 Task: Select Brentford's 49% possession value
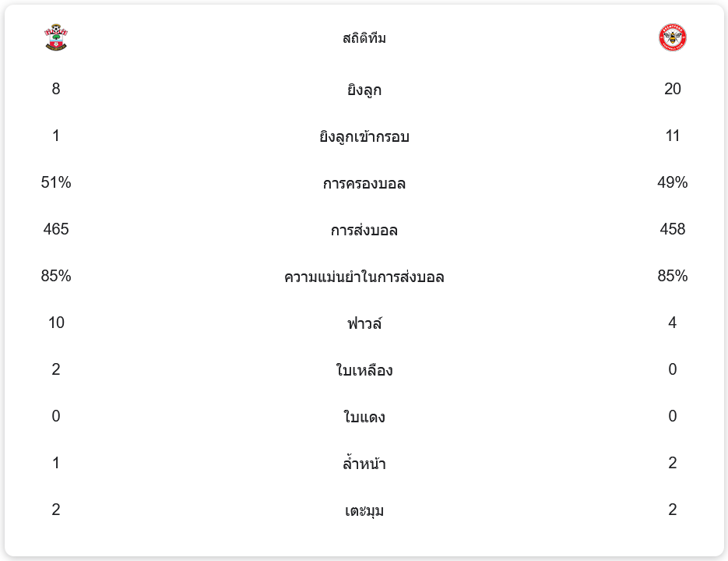pos(673,182)
